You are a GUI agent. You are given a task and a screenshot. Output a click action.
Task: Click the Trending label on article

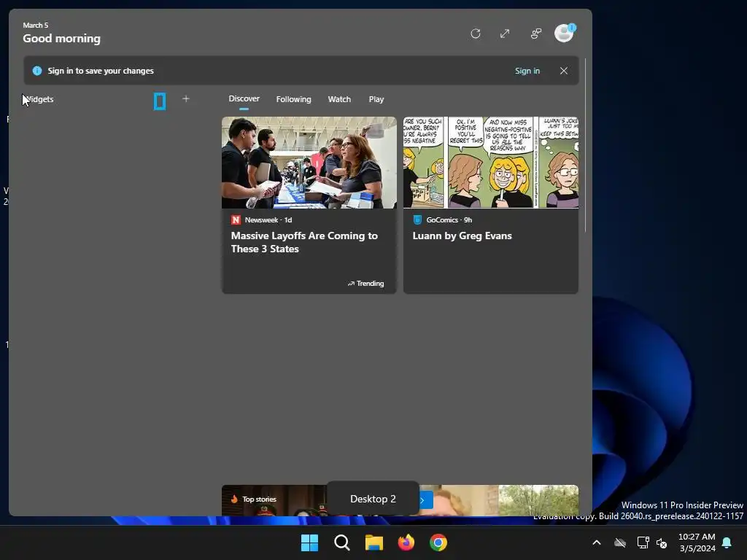tap(365, 284)
